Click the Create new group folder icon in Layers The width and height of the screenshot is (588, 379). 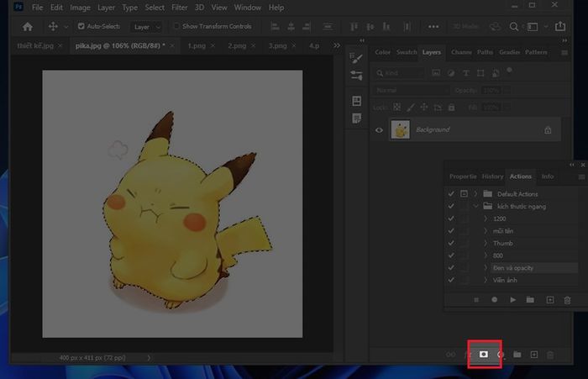click(517, 355)
